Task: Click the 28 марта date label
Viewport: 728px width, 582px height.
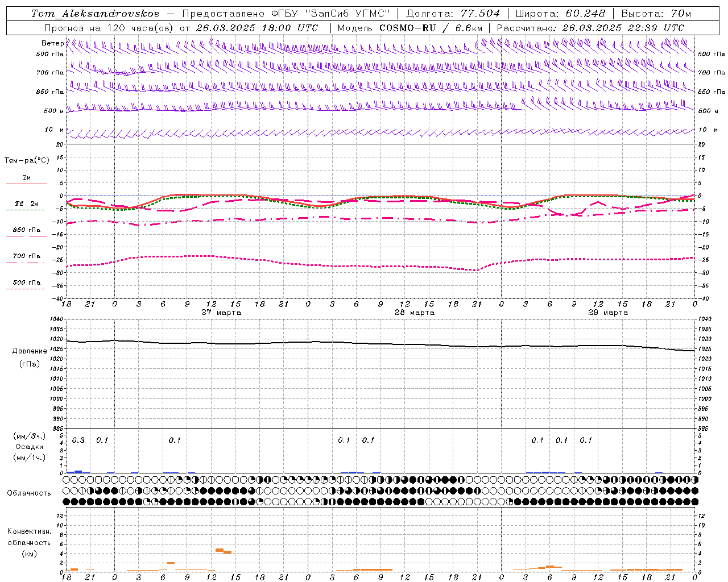Action: pyautogui.click(x=415, y=312)
